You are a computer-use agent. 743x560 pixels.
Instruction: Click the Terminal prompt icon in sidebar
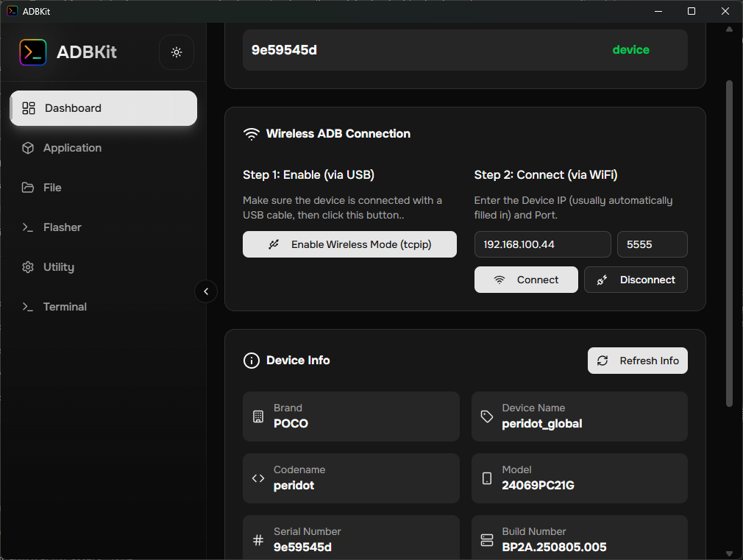[x=28, y=307]
